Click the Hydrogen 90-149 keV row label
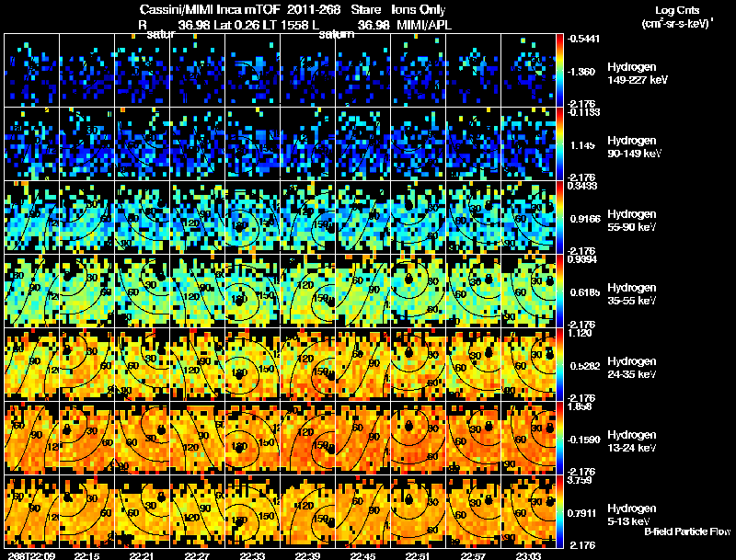Viewport: 736px width, 560px height. (635, 147)
